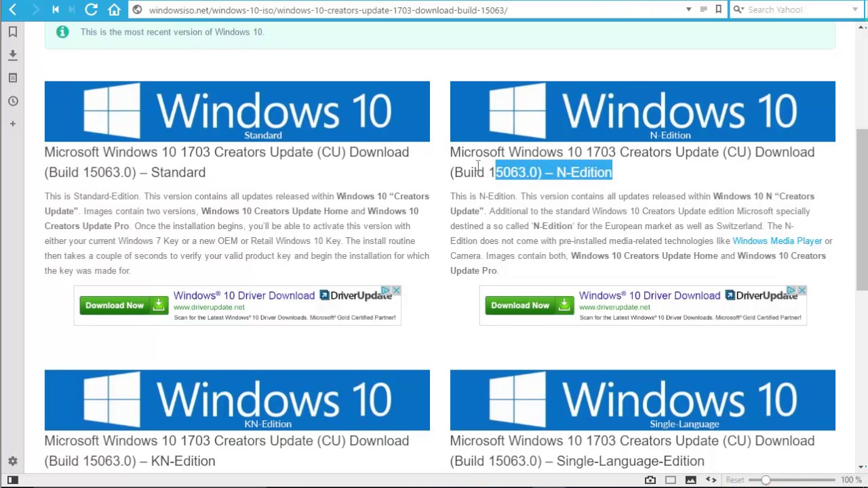Add a web panel with plus icon
868x488 pixels.
pos(13,124)
